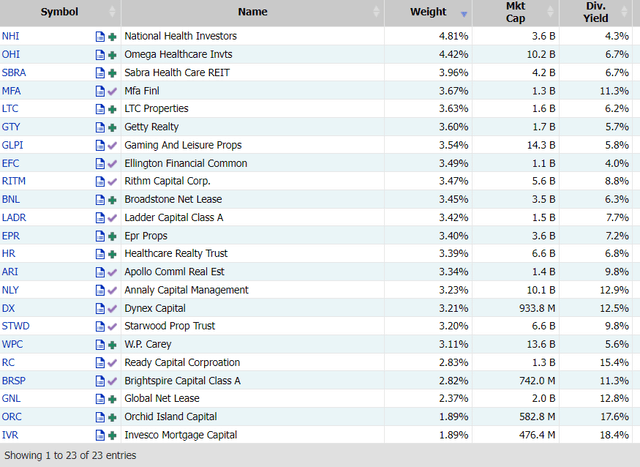Open the NHI symbol link

coord(11,36)
